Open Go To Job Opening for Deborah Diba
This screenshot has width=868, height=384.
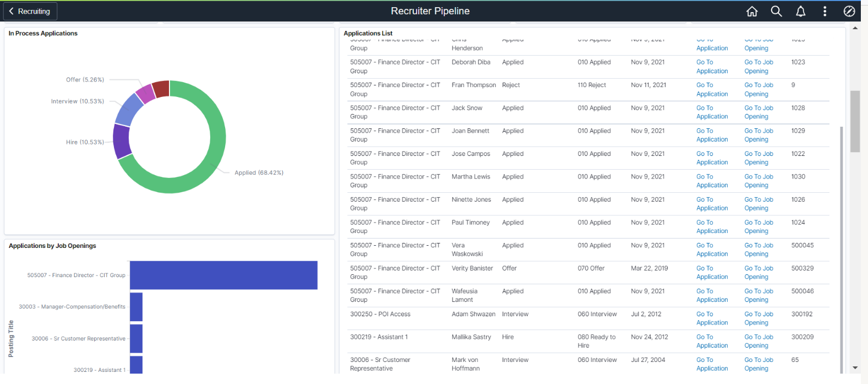point(759,67)
